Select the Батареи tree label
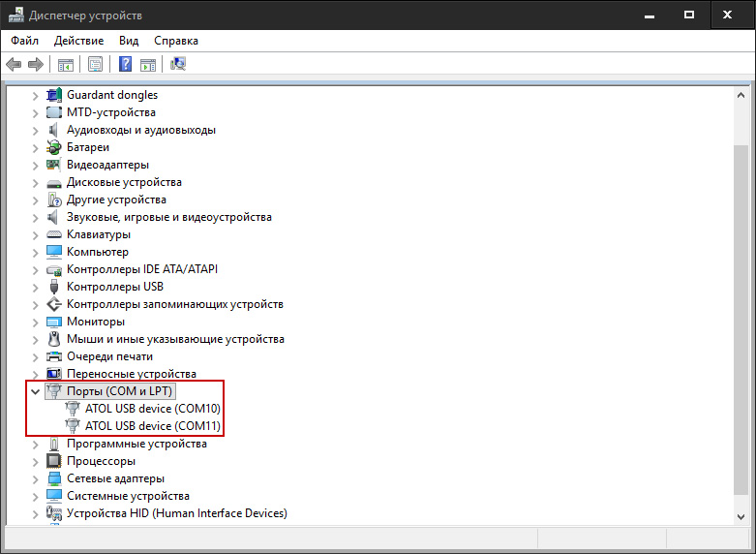The image size is (756, 554). click(88, 147)
